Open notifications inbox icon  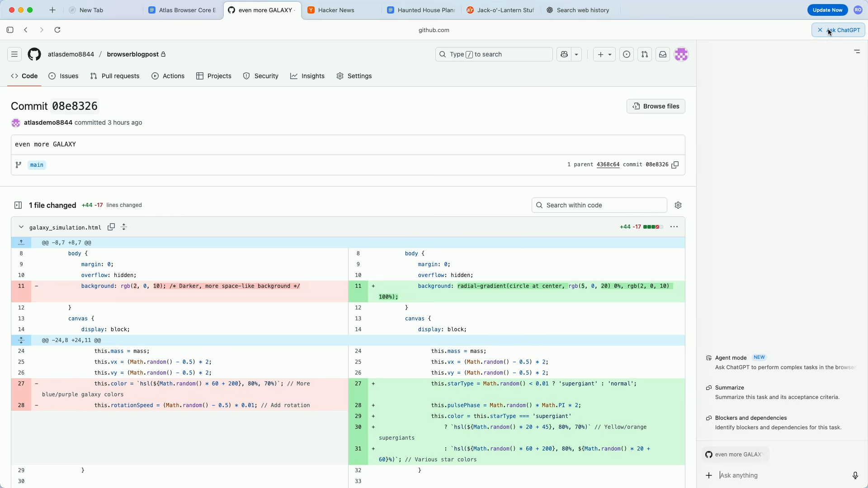(663, 54)
